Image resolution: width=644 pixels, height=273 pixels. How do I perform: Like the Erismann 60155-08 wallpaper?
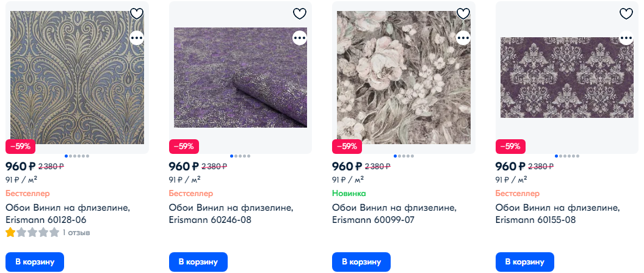tap(626, 13)
